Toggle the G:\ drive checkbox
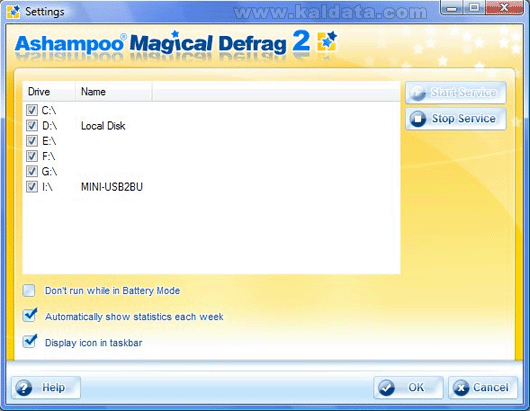The height and width of the screenshot is (411, 530). tap(32, 171)
